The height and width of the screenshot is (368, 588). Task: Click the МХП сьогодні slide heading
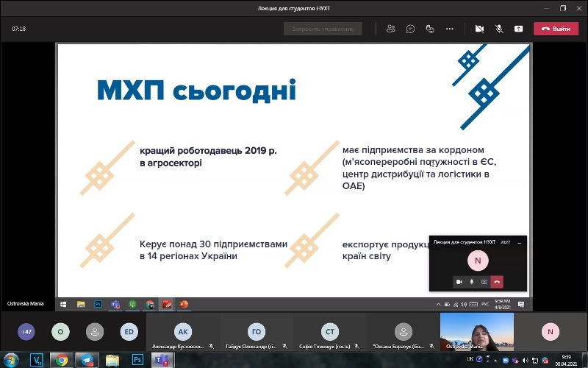pyautogui.click(x=196, y=91)
